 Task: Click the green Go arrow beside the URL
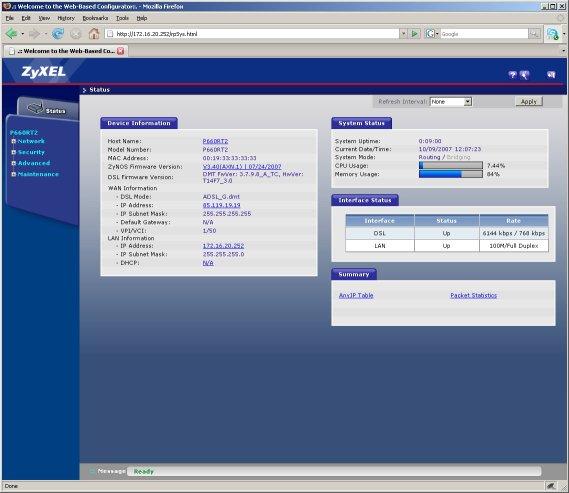[414, 34]
